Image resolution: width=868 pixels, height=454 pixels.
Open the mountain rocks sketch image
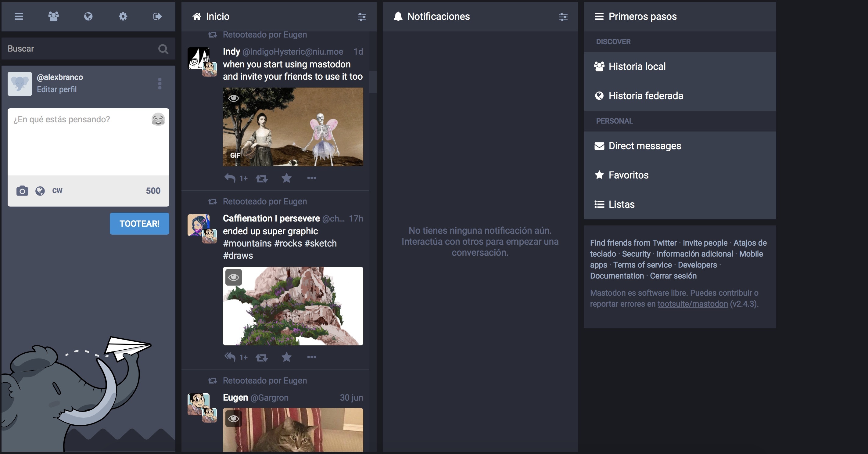pos(293,306)
